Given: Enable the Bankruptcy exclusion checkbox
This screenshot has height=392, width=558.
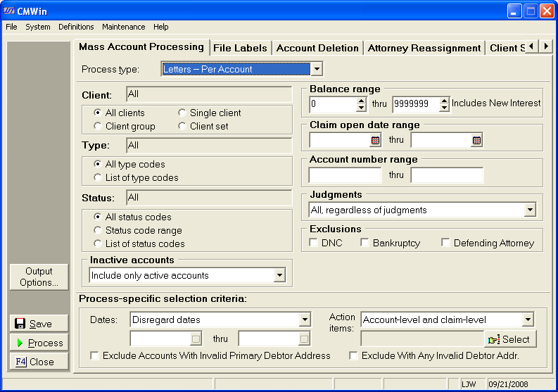Looking at the screenshot, I should click(364, 243).
